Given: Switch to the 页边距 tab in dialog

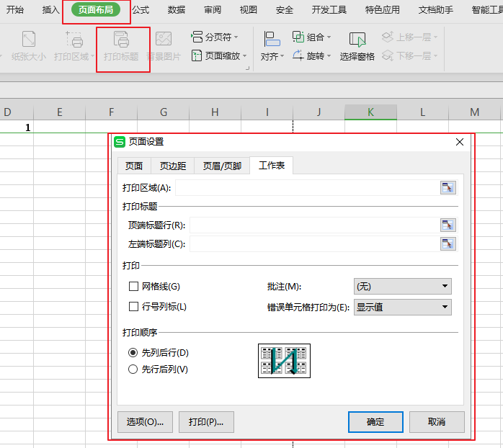Looking at the screenshot, I should click(173, 166).
